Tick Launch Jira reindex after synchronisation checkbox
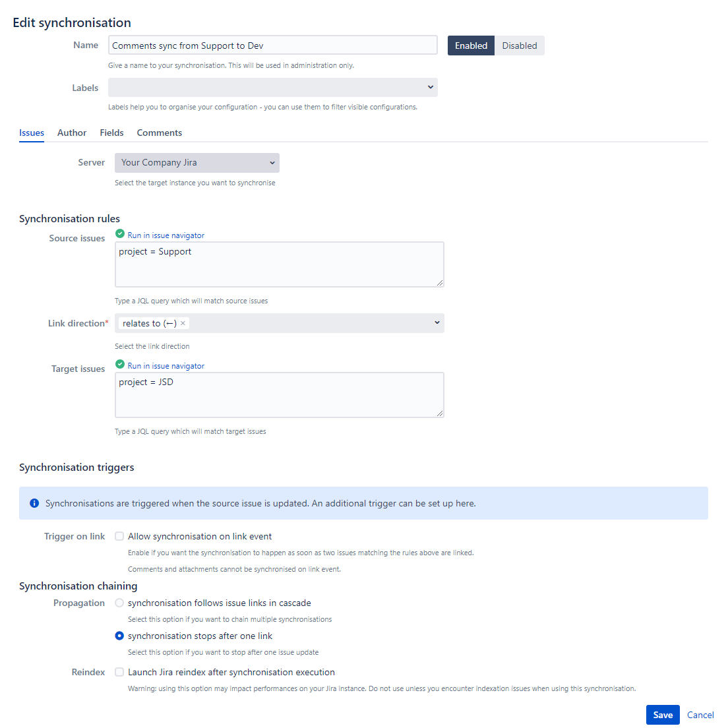Image resolution: width=728 pixels, height=728 pixels. click(x=119, y=673)
